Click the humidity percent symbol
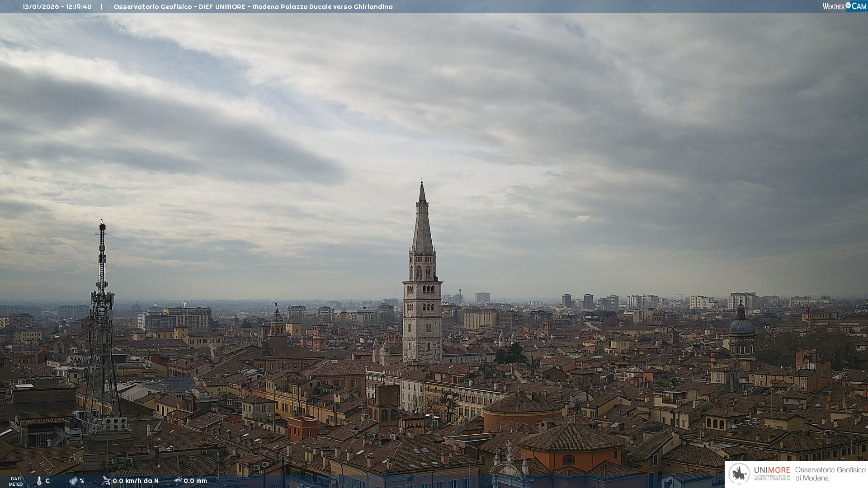Image resolution: width=868 pixels, height=488 pixels. (82, 481)
